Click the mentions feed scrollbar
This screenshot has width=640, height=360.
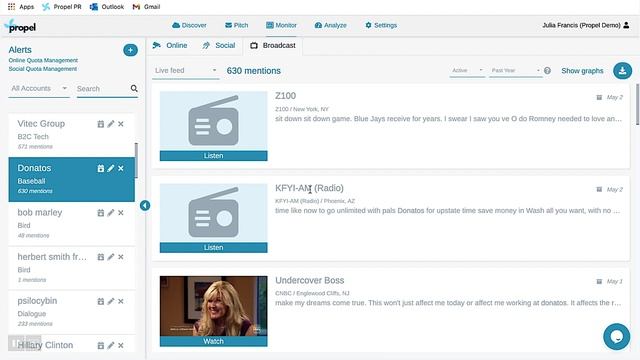(638, 104)
